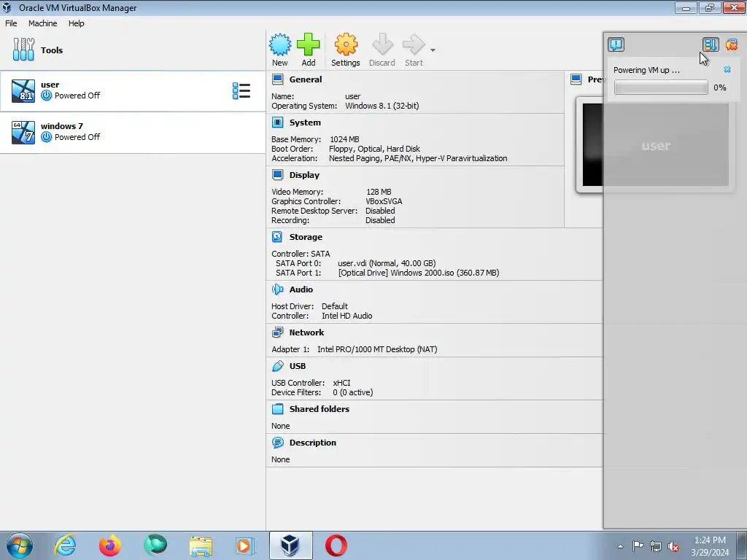Image resolution: width=747 pixels, height=560 pixels.
Task: Click the Base Memory 1024 MB value
Action: [344, 139]
